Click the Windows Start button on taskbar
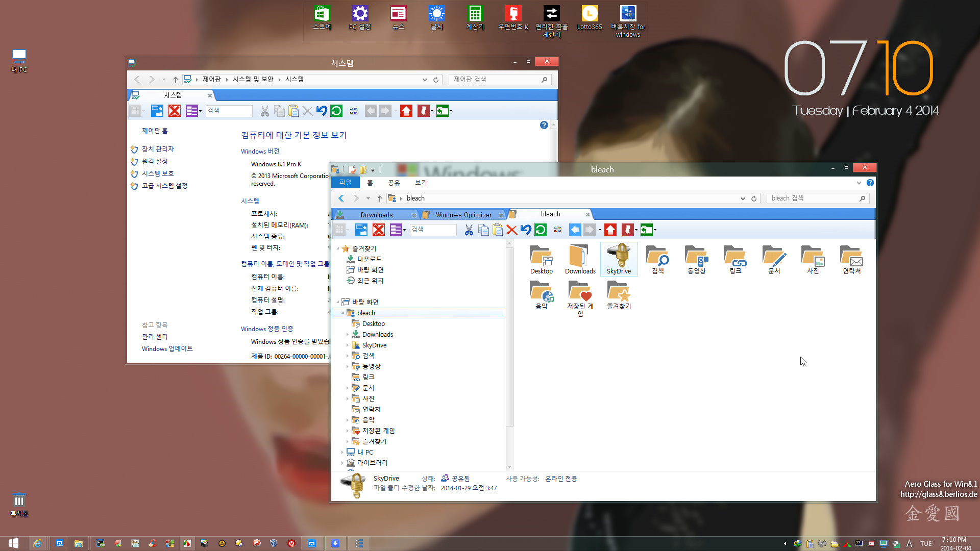The width and height of the screenshot is (980, 551). click(13, 543)
